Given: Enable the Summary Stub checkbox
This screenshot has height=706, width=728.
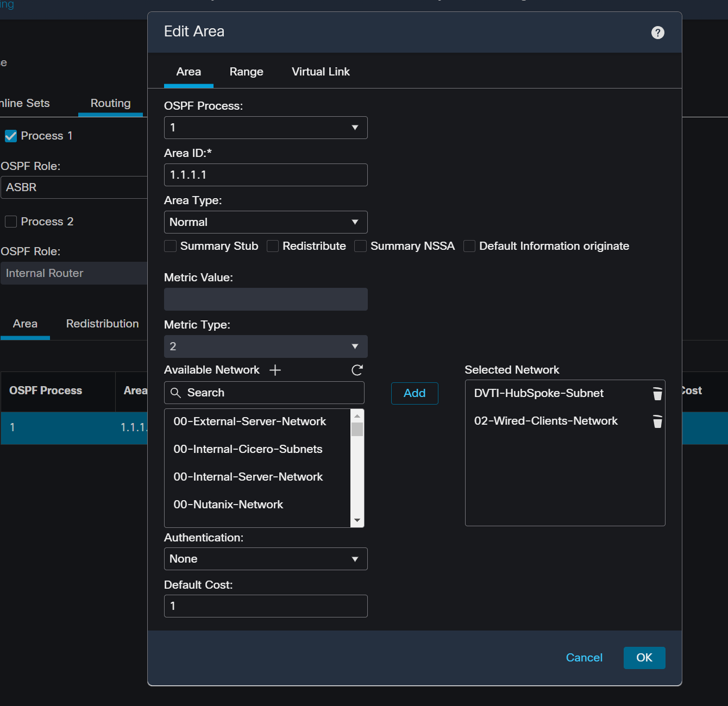Looking at the screenshot, I should point(170,246).
